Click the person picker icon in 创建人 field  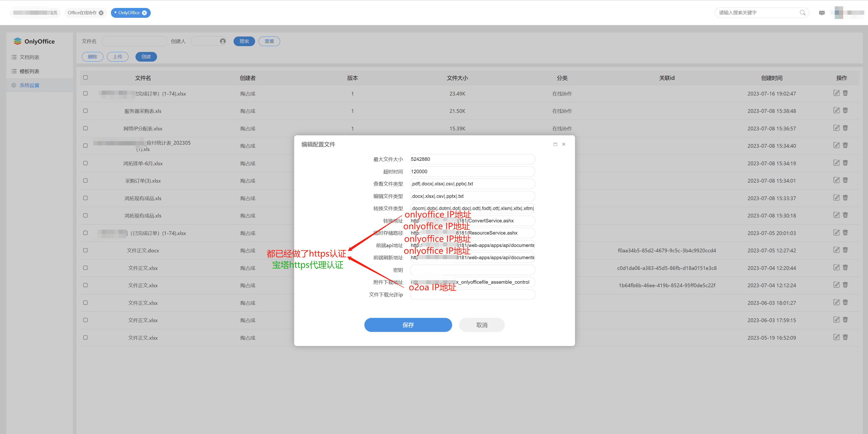[223, 41]
